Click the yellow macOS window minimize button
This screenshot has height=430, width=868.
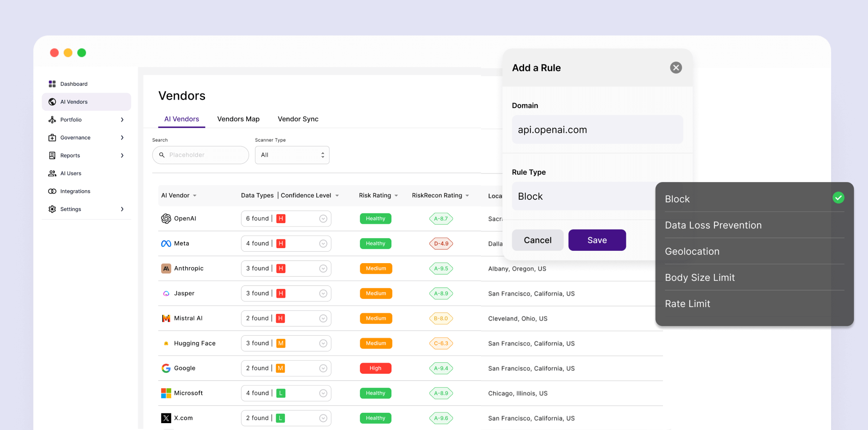(x=68, y=53)
